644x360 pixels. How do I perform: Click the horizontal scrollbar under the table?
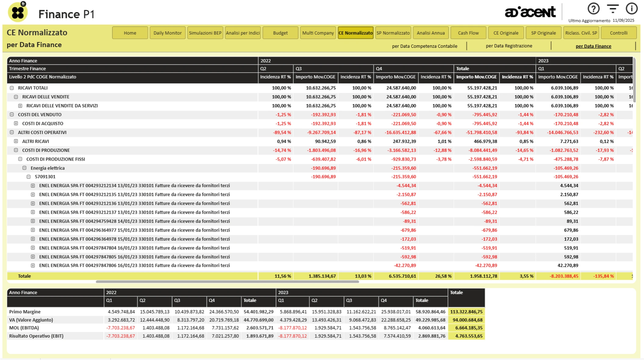tap(227, 282)
